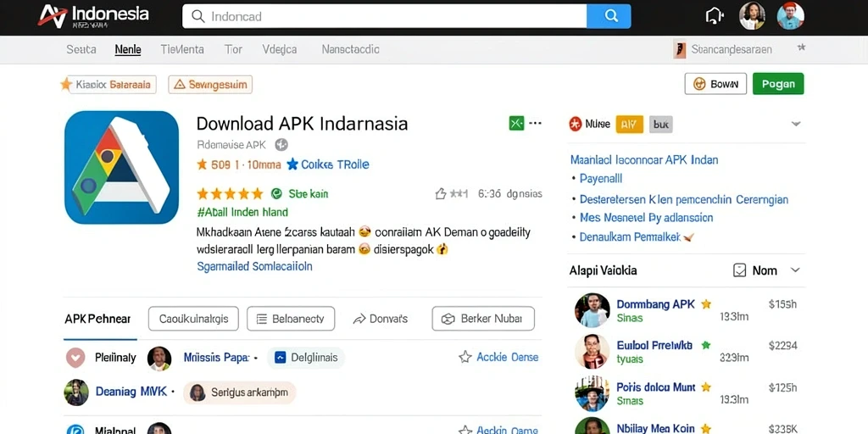
Task: Collapse the Nurge panel with chevron
Action: [796, 124]
